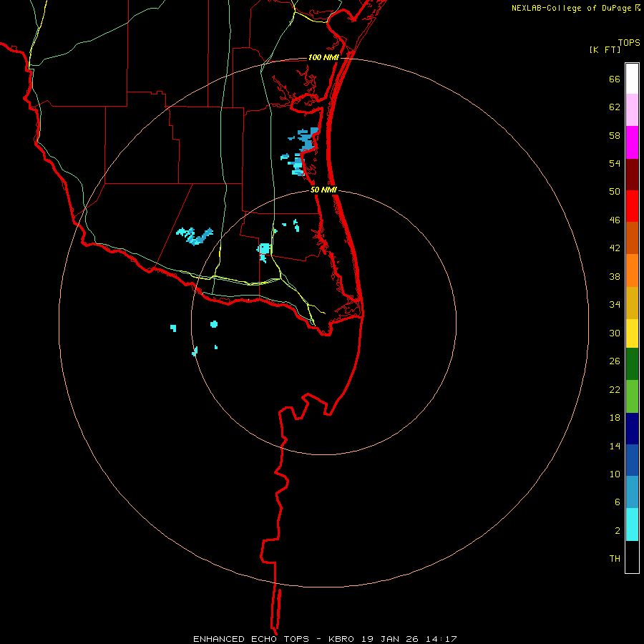
Task: Click the '30' legend value label
Action: (x=615, y=333)
